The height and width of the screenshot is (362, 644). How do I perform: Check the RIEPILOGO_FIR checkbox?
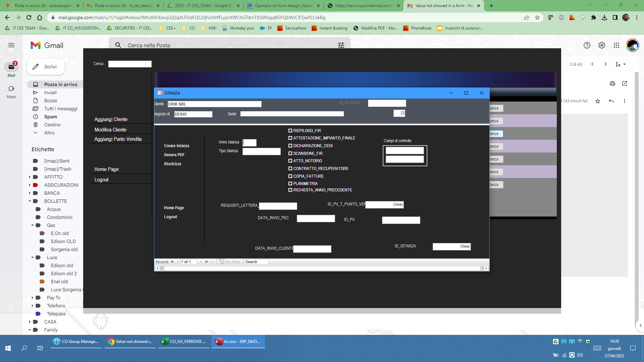pos(290,131)
